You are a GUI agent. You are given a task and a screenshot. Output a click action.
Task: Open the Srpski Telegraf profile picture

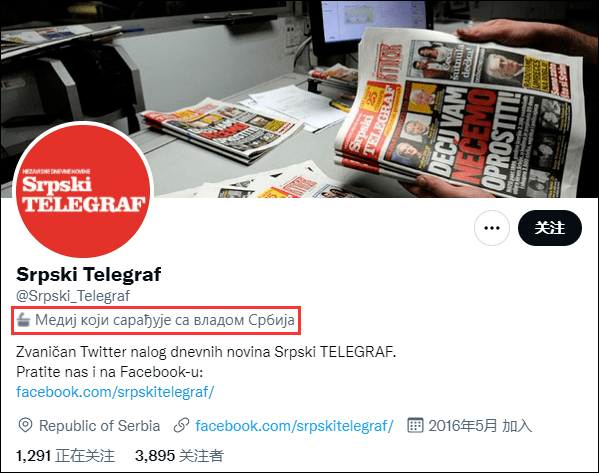(x=83, y=190)
